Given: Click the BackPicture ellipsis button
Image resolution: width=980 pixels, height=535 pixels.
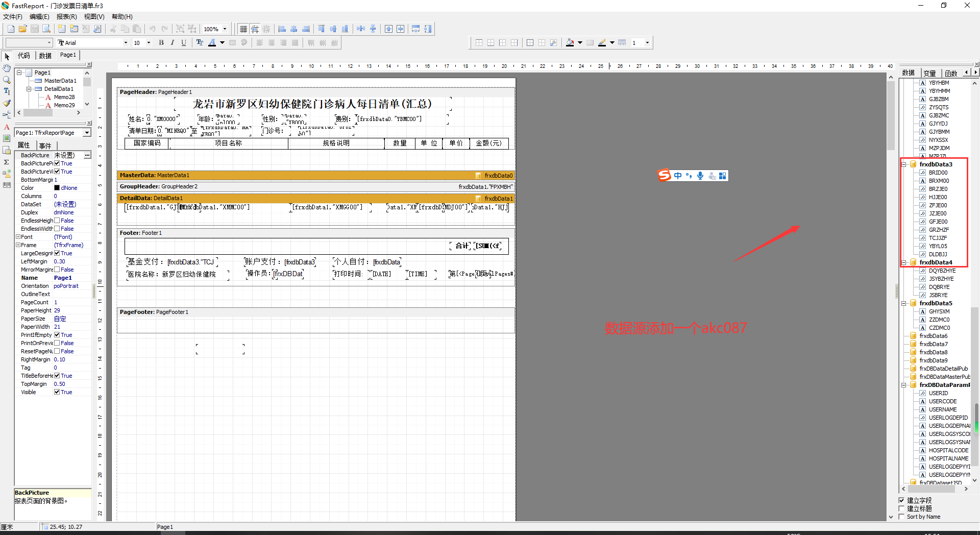Looking at the screenshot, I should 87,155.
